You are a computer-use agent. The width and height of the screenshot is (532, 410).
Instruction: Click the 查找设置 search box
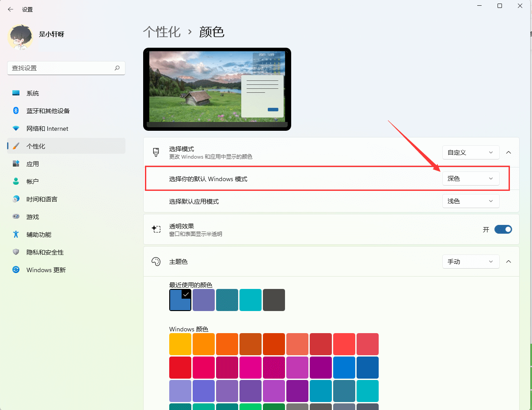(62, 68)
